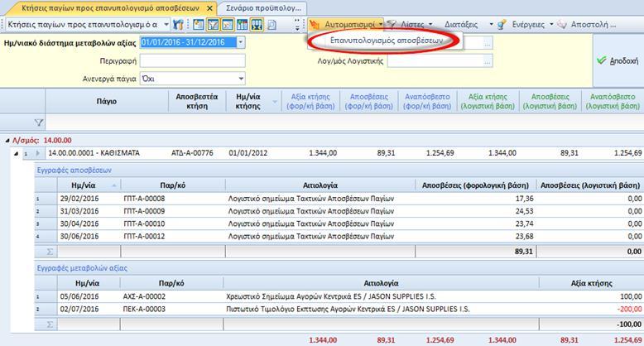This screenshot has height=346, width=644.
Task: Collapse row 14.00.00.0001 - ΚΑΘΙΣΜΑΤΑ details
Action: click(x=16, y=153)
